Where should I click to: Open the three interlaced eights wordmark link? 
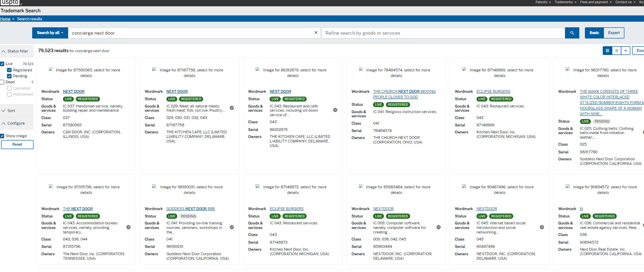tap(611, 103)
